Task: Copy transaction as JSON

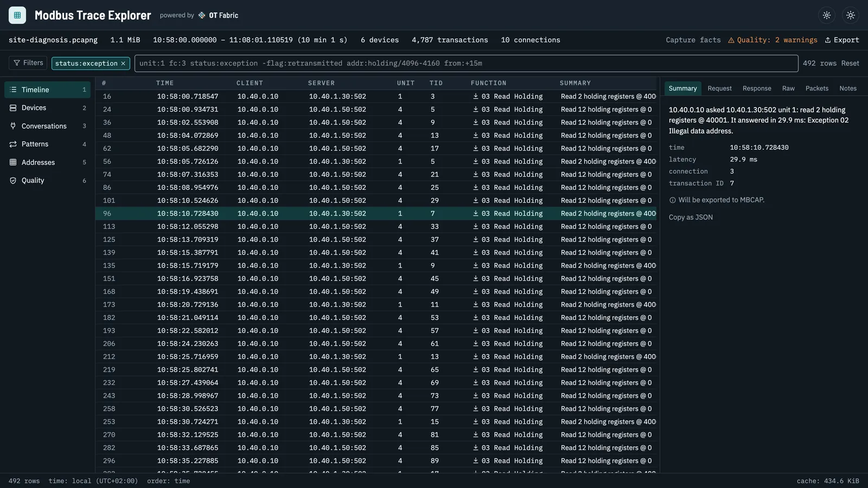Action: (x=691, y=217)
